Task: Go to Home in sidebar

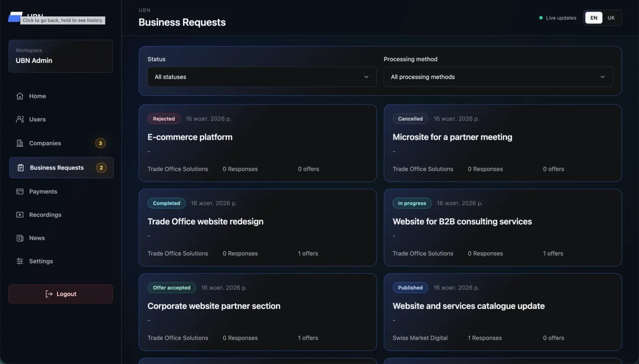Action: coord(61,96)
